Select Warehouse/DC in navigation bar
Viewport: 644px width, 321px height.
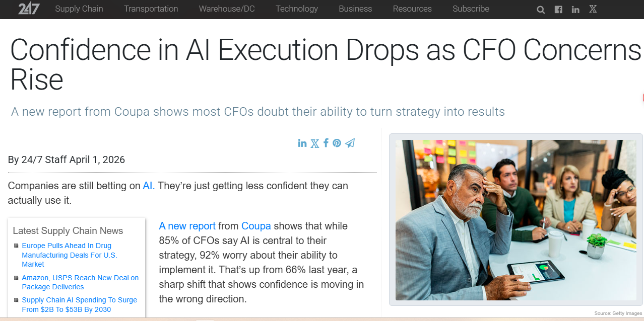tap(227, 9)
